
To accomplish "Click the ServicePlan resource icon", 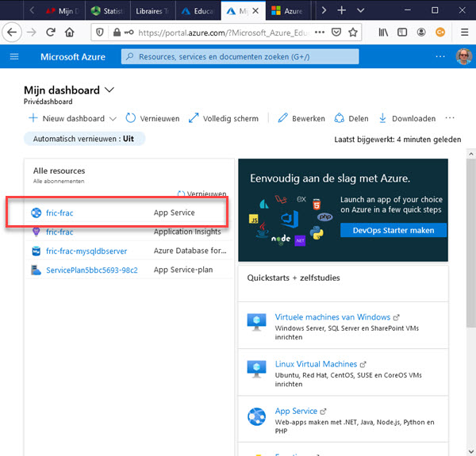I will pyautogui.click(x=36, y=270).
